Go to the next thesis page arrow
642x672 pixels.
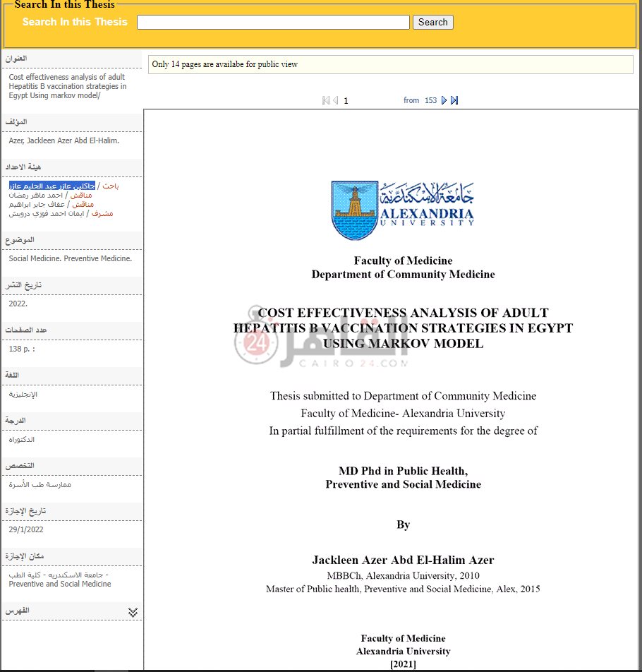(x=444, y=100)
